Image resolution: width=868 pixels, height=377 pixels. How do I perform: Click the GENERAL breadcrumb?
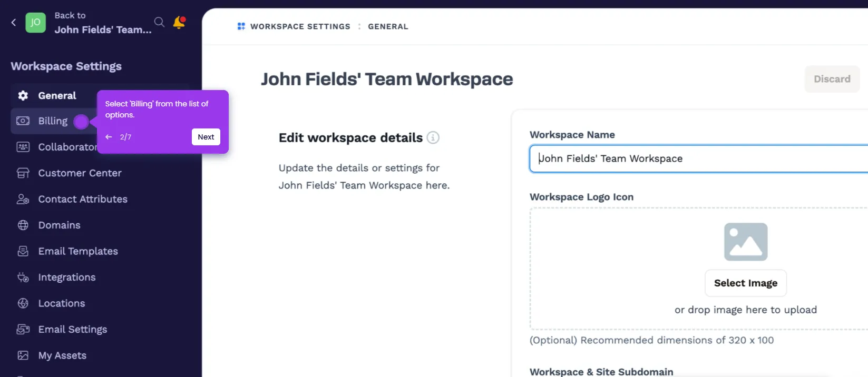pos(388,26)
